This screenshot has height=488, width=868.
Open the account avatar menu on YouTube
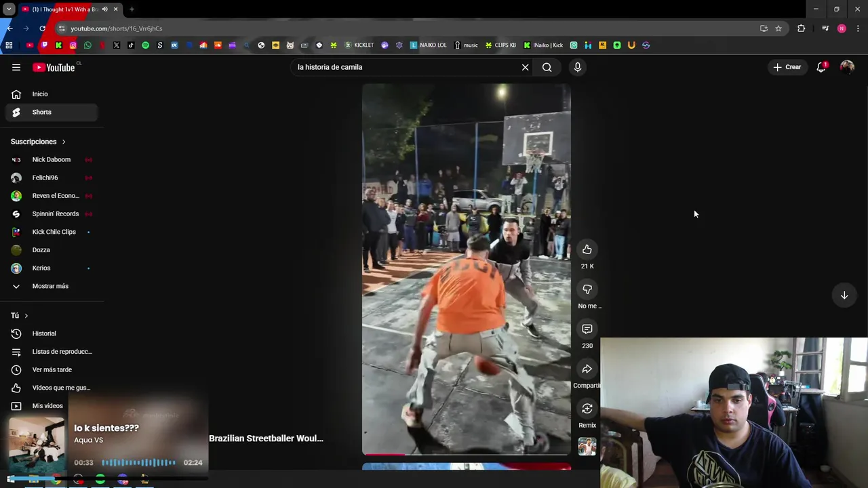[x=847, y=67]
